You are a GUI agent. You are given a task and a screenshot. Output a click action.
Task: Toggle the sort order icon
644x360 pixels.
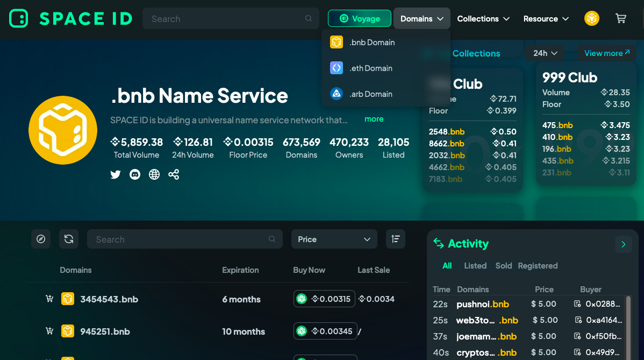pos(396,239)
